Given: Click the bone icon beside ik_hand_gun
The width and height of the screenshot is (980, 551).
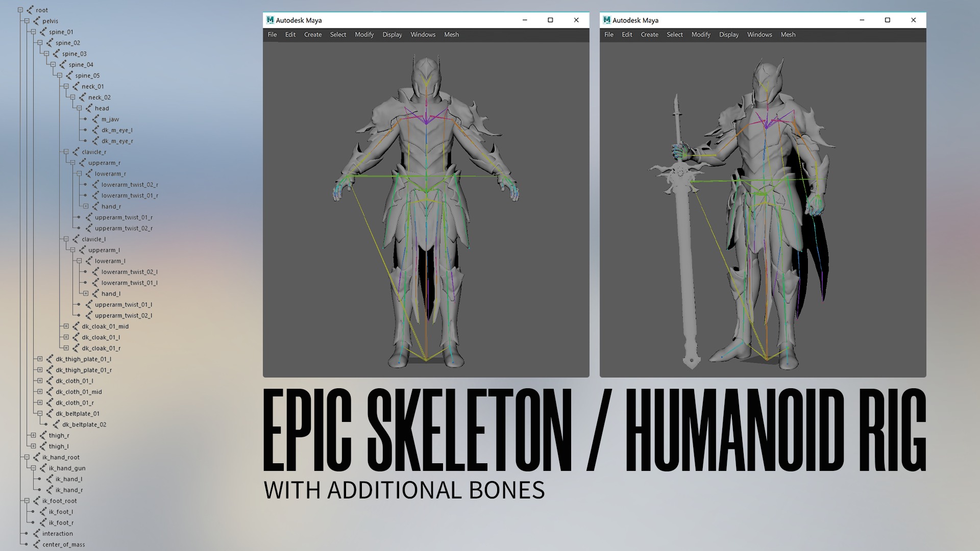Looking at the screenshot, I should pos(43,468).
